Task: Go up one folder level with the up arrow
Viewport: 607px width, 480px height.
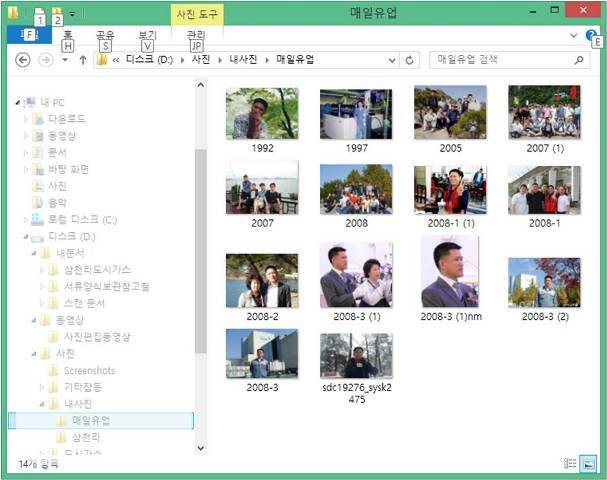Action: pos(83,60)
